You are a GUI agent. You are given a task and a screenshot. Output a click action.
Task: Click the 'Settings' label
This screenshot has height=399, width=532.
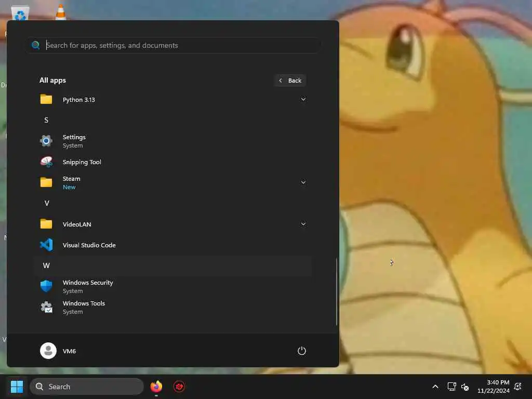pos(74,137)
